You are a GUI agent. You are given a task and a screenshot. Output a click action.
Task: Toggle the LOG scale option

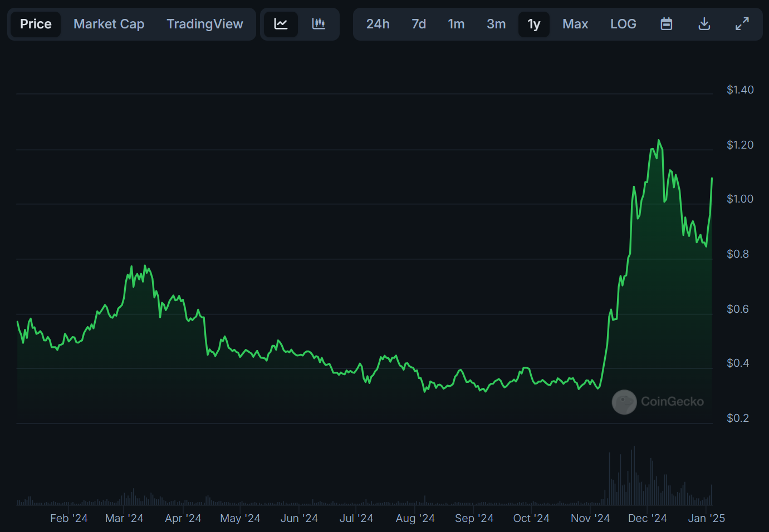pyautogui.click(x=623, y=24)
